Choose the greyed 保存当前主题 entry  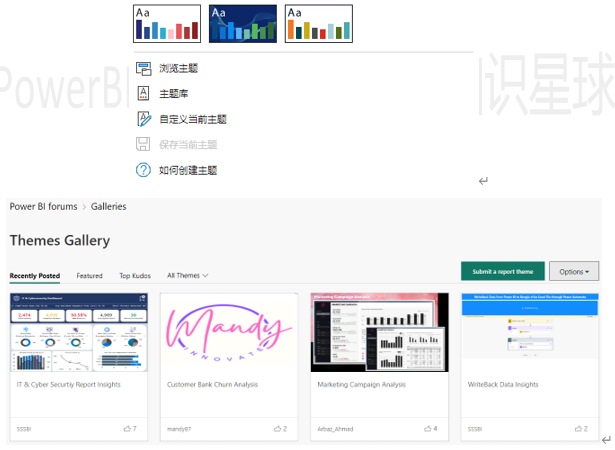click(188, 145)
